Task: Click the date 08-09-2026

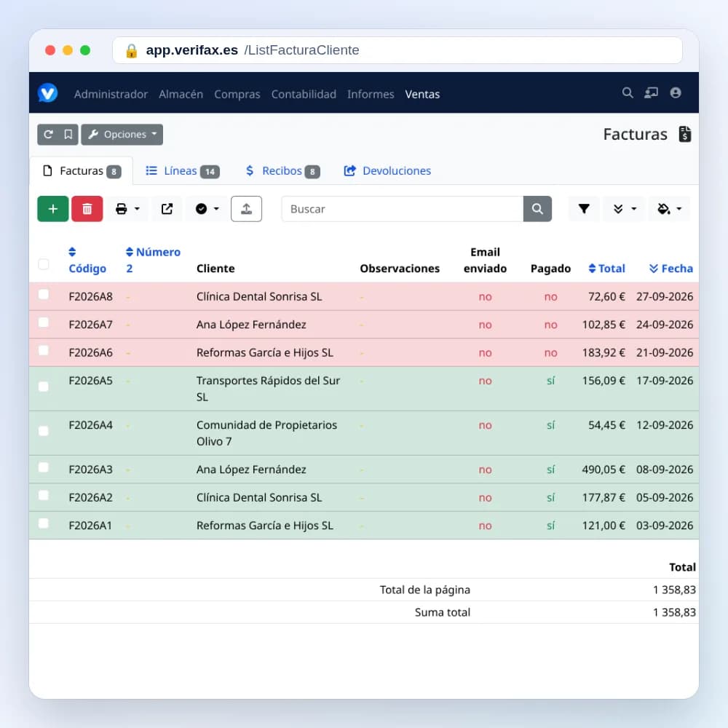Action: pos(665,470)
